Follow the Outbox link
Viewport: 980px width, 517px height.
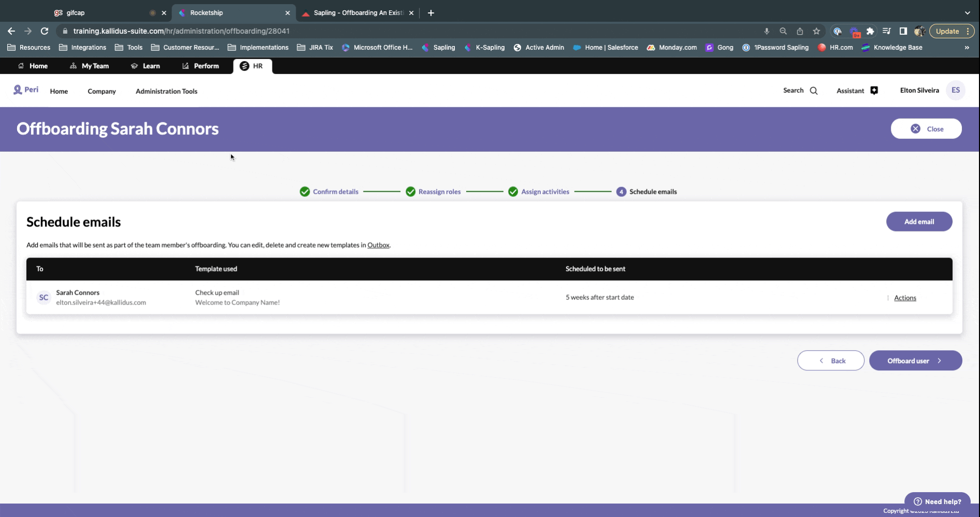[x=378, y=245]
